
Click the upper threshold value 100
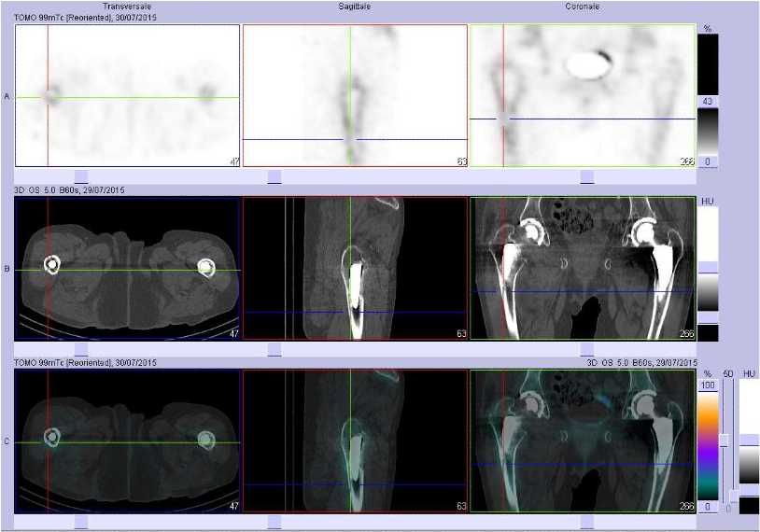(x=708, y=385)
